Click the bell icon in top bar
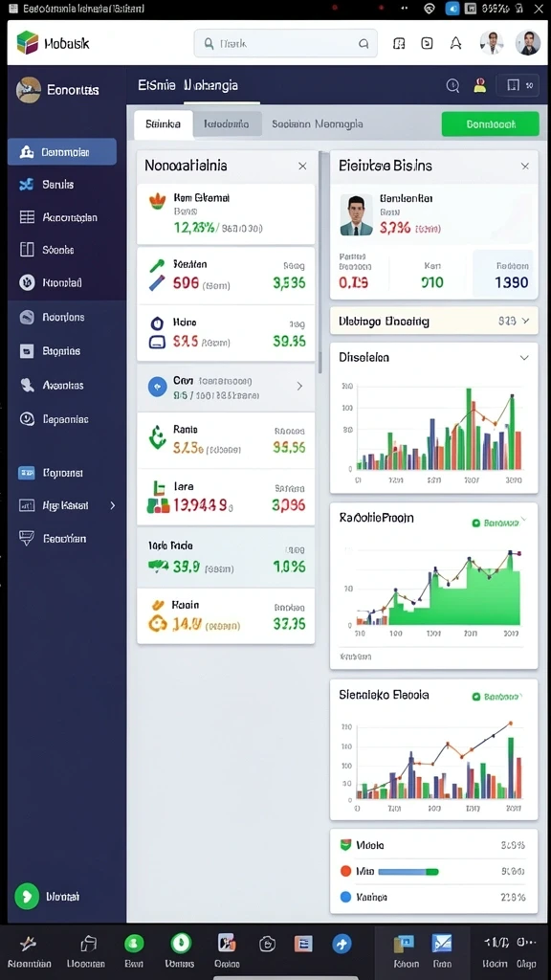This screenshot has height=980, width=551. pos(456,43)
